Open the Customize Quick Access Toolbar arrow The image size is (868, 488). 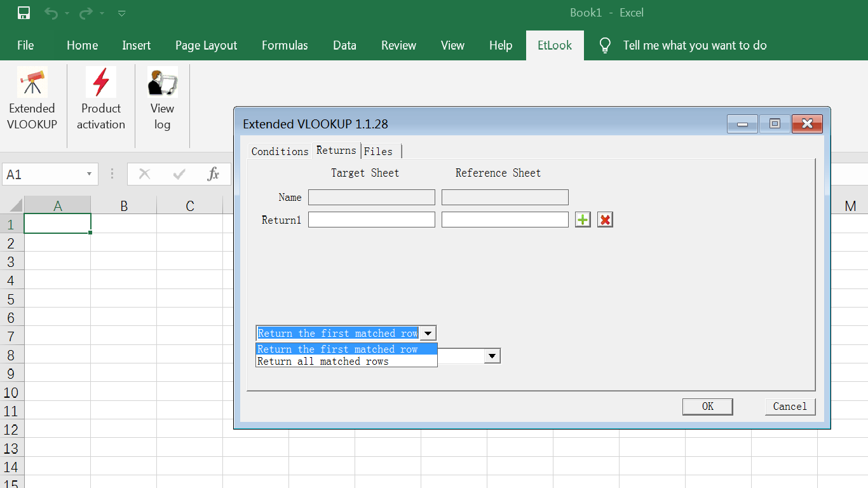point(122,13)
